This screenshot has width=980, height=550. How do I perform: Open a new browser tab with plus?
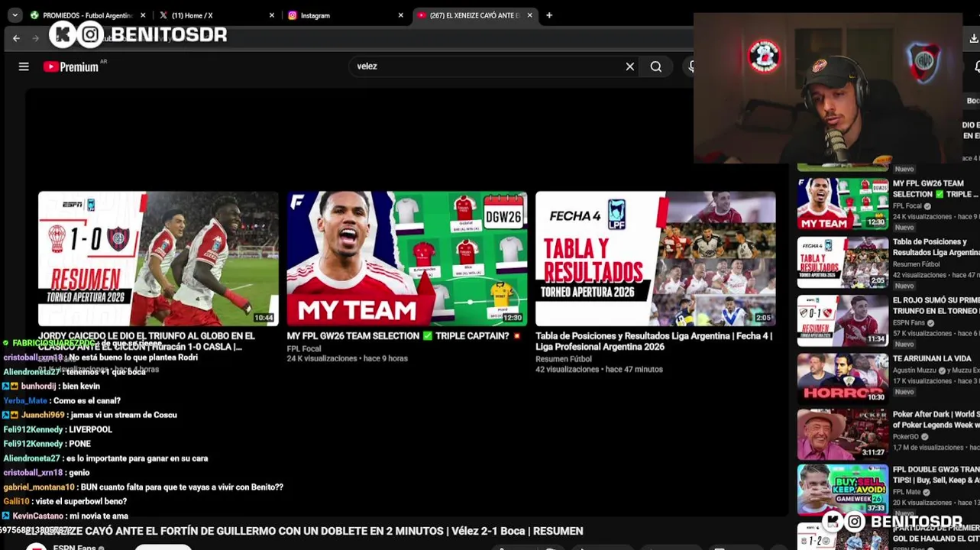tap(549, 15)
